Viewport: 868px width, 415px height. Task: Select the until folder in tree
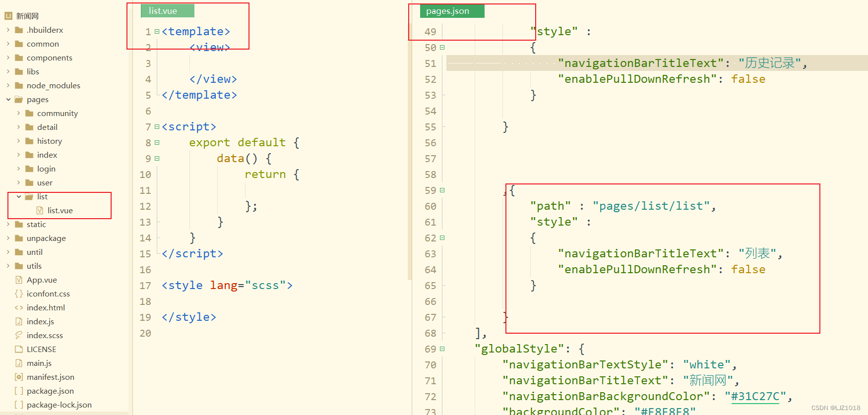pyautogui.click(x=34, y=252)
